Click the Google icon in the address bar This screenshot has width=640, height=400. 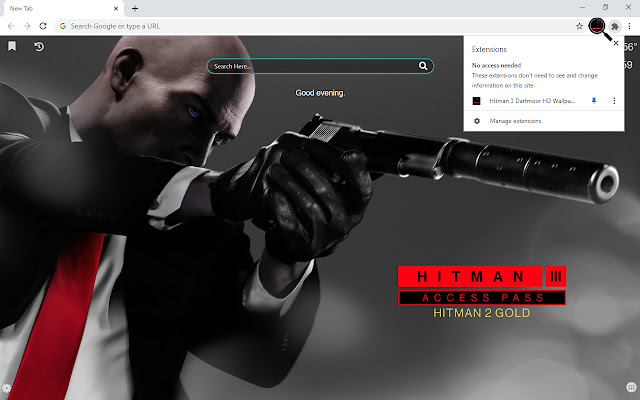coord(63,26)
